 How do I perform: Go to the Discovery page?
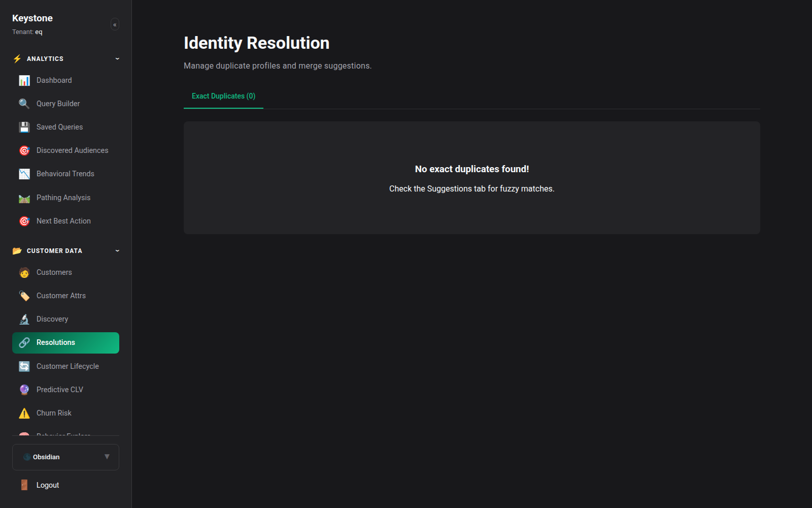pos(65,319)
